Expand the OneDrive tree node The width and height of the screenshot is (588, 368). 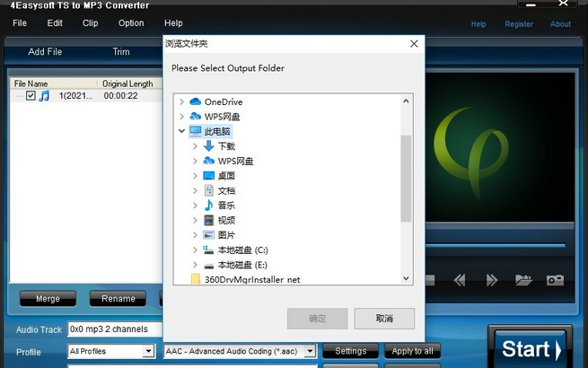pyautogui.click(x=181, y=101)
